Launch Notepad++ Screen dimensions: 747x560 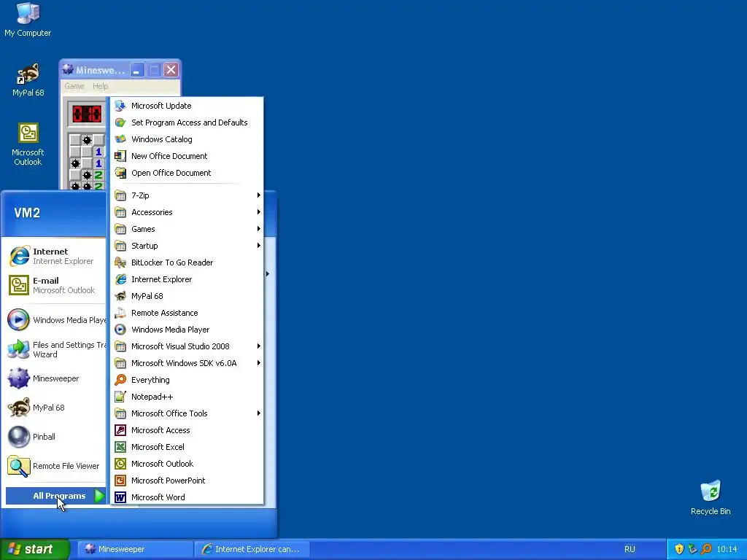pyautogui.click(x=187, y=397)
